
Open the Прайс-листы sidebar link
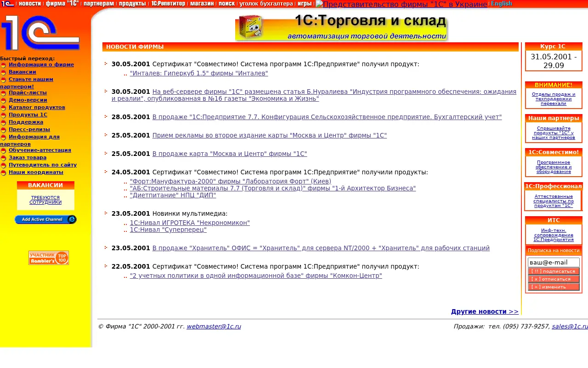pos(28,92)
